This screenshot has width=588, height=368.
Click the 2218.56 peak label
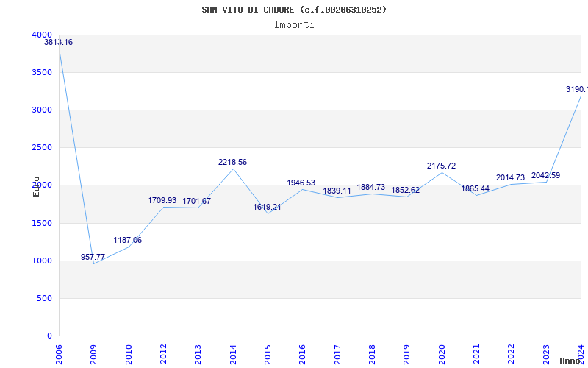coord(233,162)
